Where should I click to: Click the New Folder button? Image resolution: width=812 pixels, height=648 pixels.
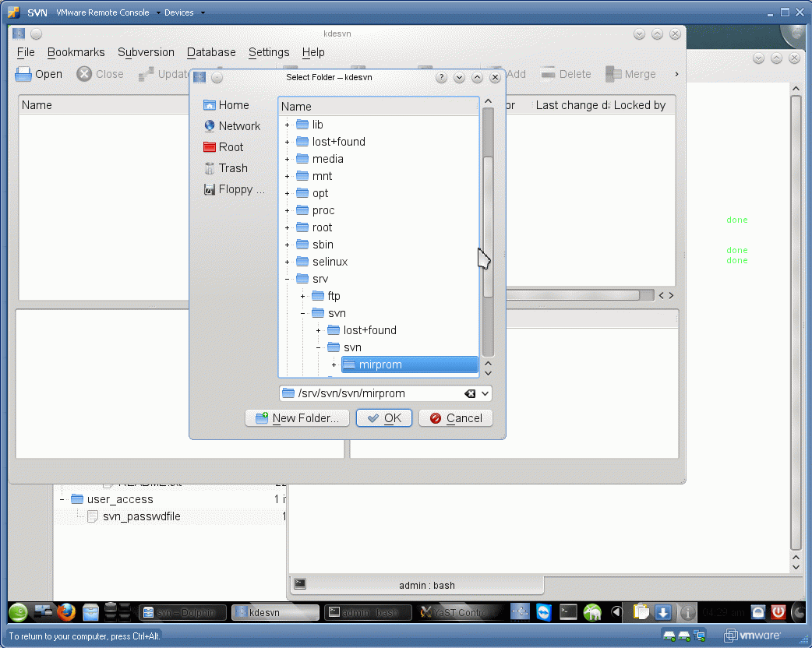(297, 418)
